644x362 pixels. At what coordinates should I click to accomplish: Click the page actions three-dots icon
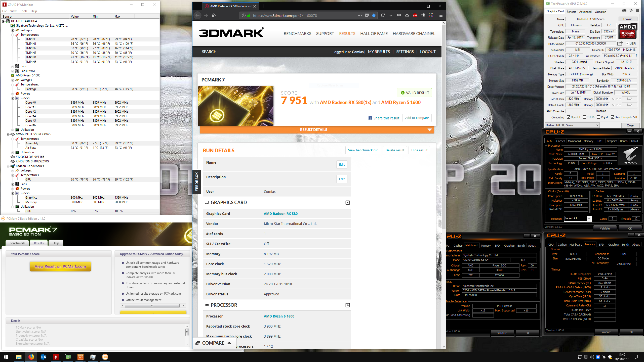[360, 15]
